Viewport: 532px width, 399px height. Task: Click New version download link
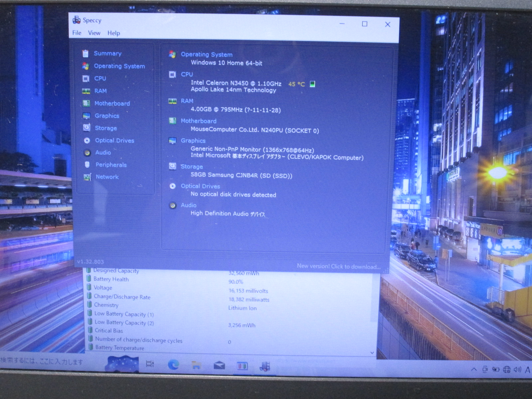338,266
